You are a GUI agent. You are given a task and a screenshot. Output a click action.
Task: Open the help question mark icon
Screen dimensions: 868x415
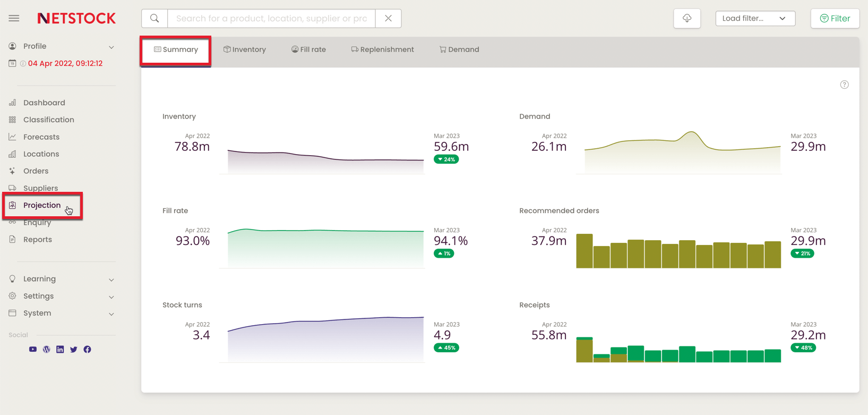844,84
